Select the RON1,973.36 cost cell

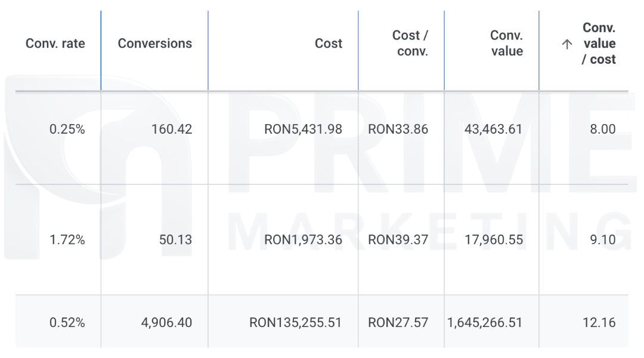click(x=304, y=240)
